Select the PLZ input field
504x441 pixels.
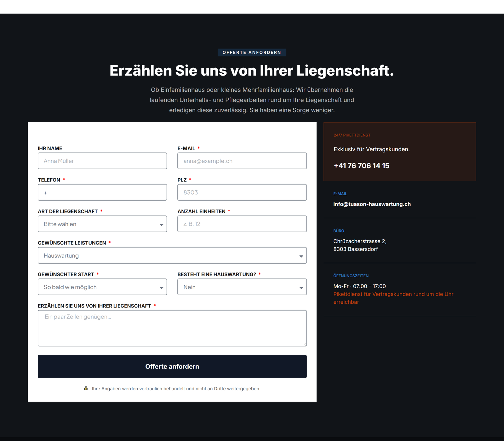[242, 192]
